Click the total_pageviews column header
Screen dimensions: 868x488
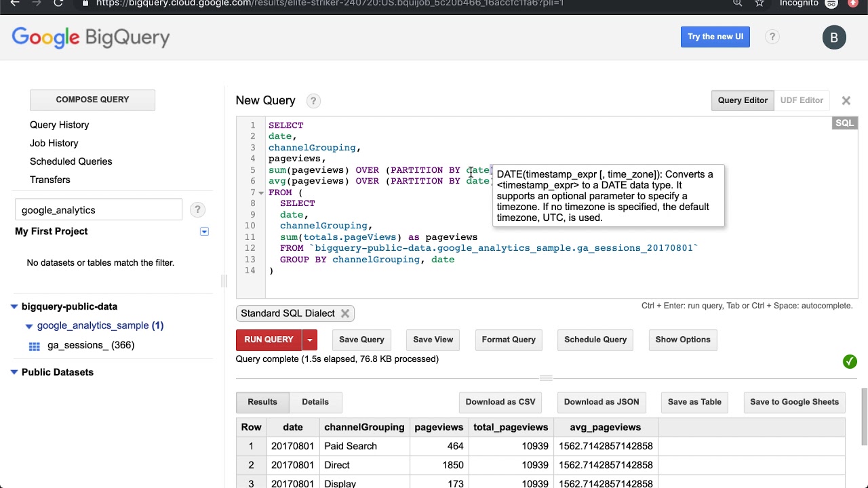click(511, 428)
